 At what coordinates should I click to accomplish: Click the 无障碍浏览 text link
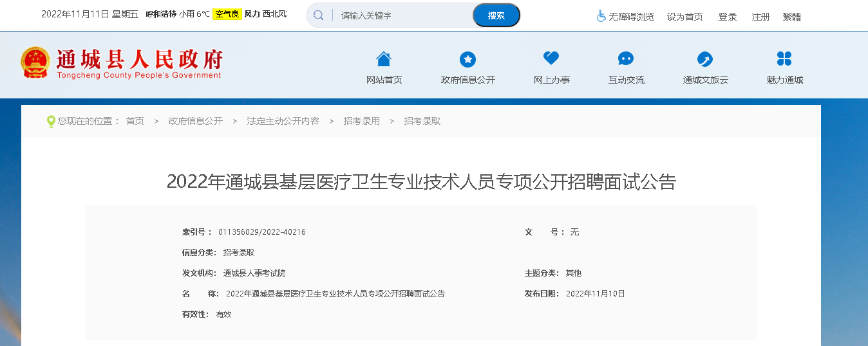pyautogui.click(x=631, y=17)
